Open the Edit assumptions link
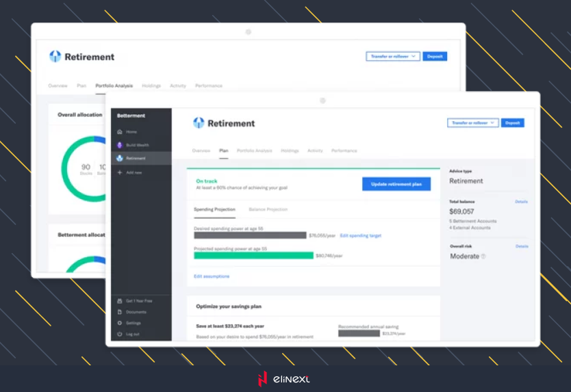The width and height of the screenshot is (571, 392). [x=212, y=276]
